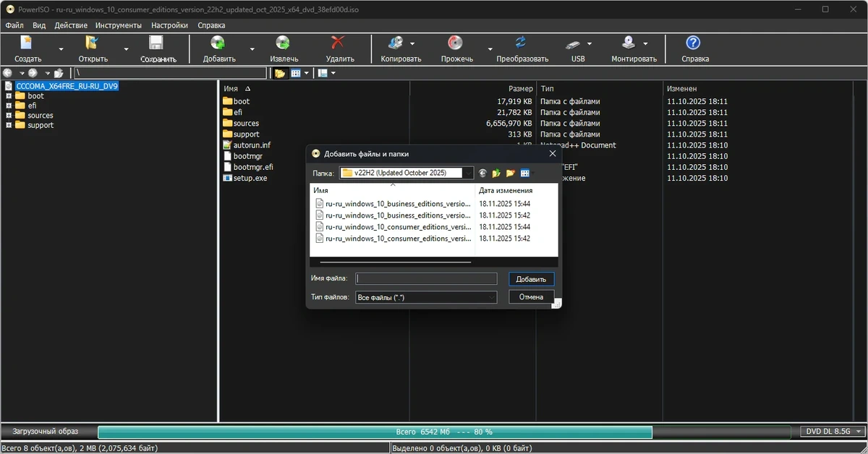
Task: Click the dialog's horizontal scrollbar
Action: click(396, 262)
